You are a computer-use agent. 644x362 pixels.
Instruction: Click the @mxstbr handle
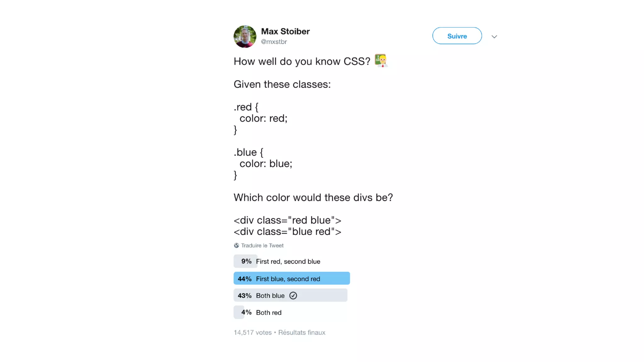tap(274, 42)
